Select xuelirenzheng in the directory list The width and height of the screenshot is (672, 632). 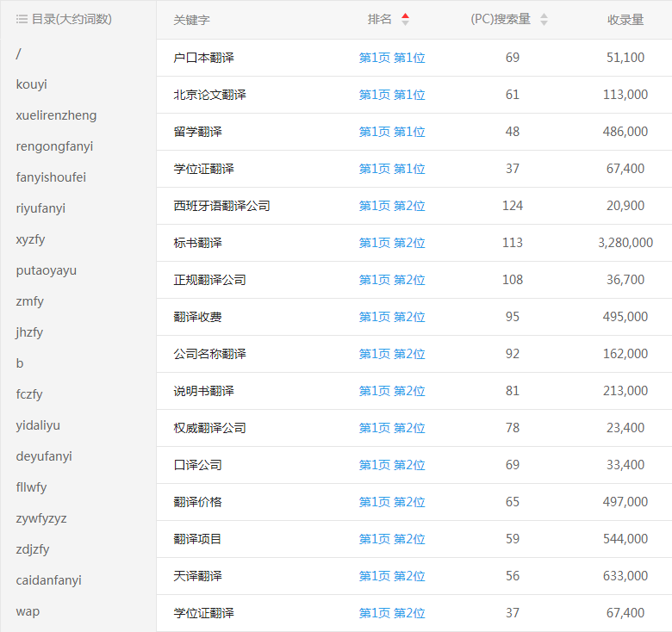(x=56, y=115)
